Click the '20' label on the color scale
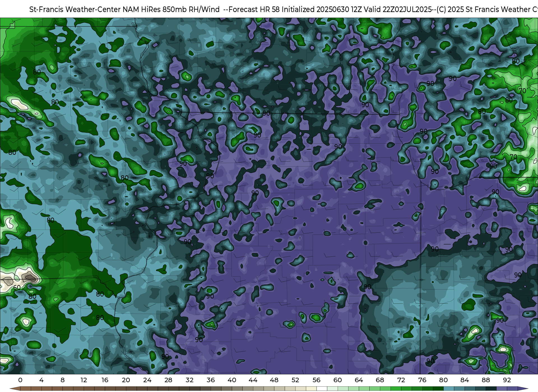538x392 pixels. (126, 380)
